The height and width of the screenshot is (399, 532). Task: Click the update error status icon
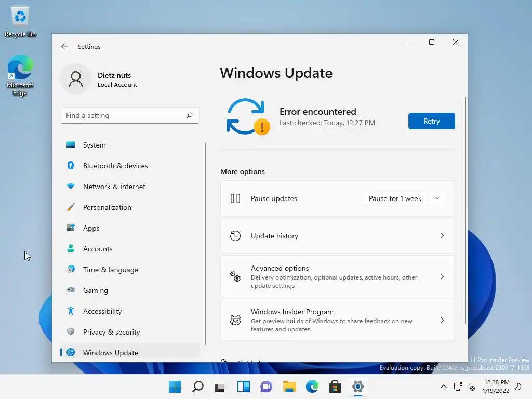click(248, 117)
